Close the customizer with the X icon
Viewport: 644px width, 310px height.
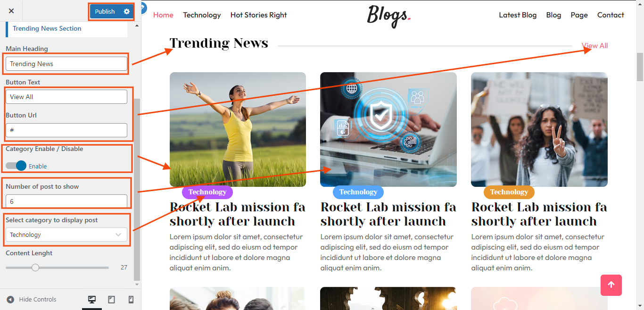pyautogui.click(x=11, y=11)
